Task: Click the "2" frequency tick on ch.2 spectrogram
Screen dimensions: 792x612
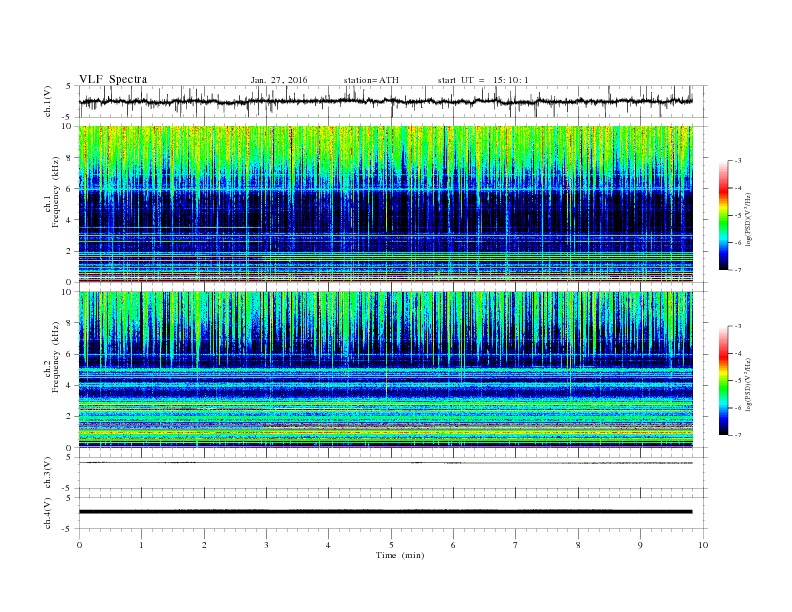Action: [69, 416]
